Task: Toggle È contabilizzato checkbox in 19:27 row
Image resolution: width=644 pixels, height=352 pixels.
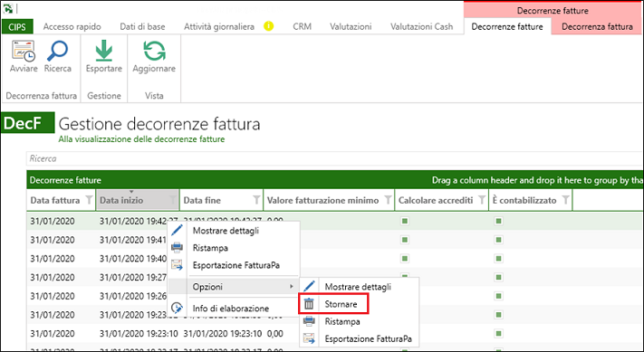Action: click(x=498, y=277)
